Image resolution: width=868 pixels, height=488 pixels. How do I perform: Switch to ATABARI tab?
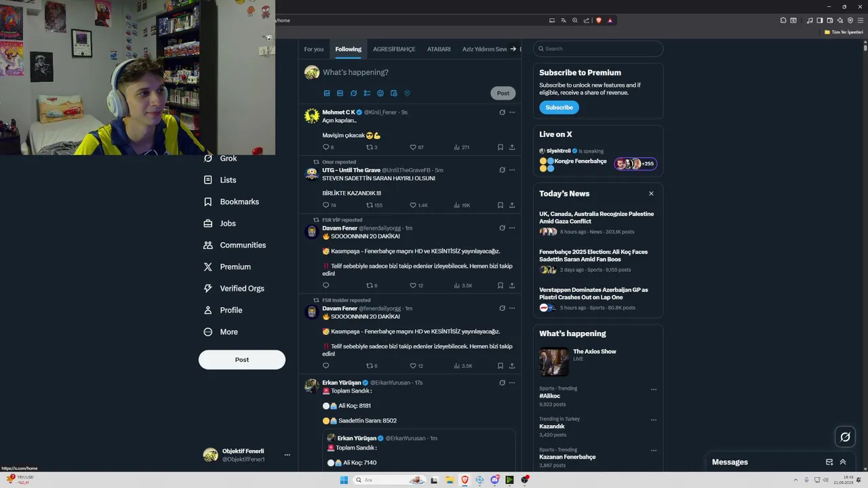439,49
